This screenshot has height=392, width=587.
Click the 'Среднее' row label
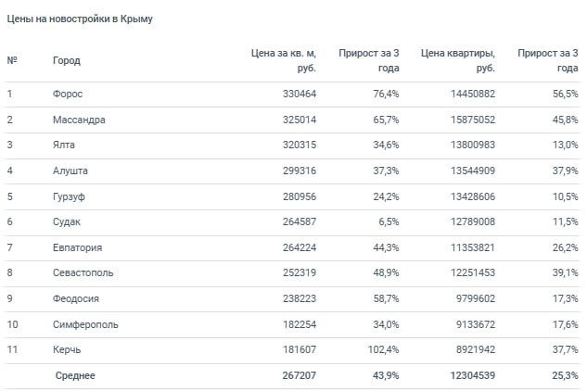(75, 375)
